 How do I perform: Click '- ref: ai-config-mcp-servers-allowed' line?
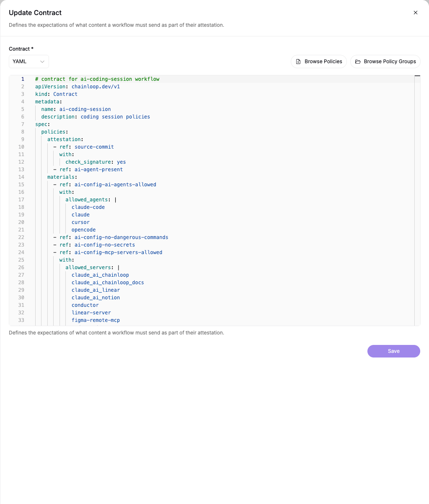tap(108, 252)
